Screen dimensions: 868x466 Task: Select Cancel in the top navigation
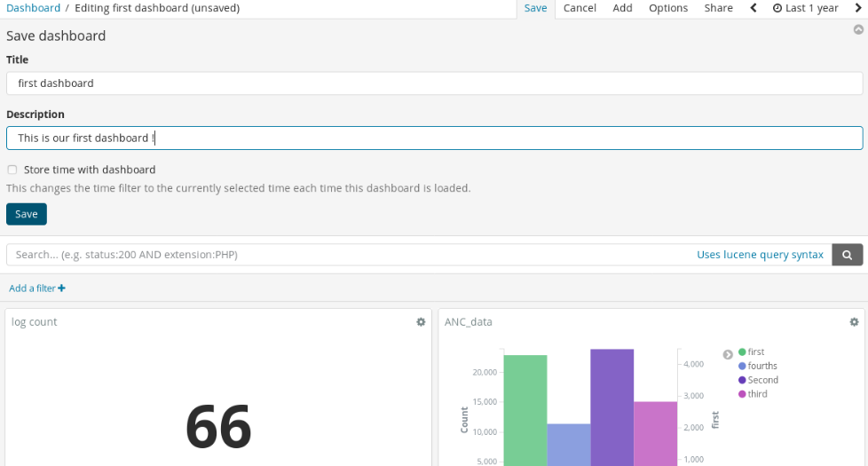(x=580, y=8)
